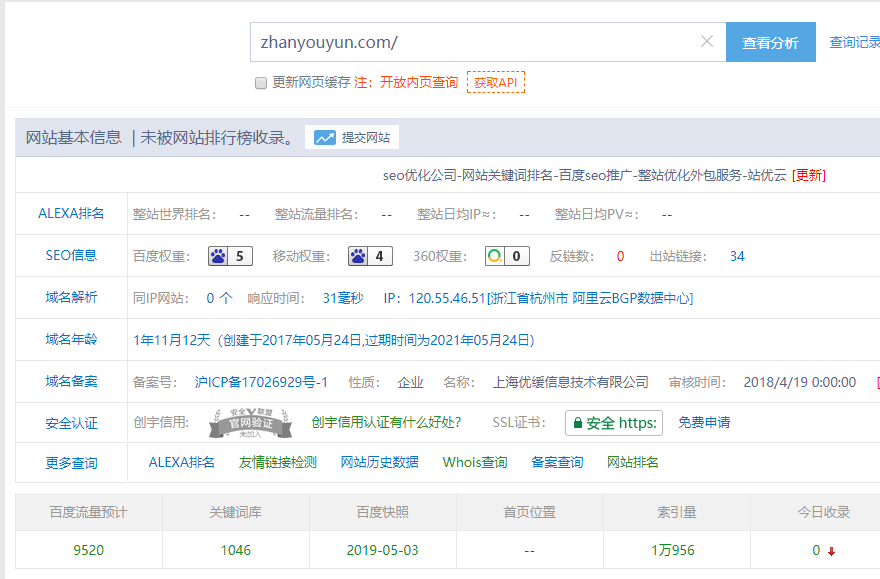The width and height of the screenshot is (880, 579).
Task: Click the 360 circle icon for 360权重
Action: (494, 256)
